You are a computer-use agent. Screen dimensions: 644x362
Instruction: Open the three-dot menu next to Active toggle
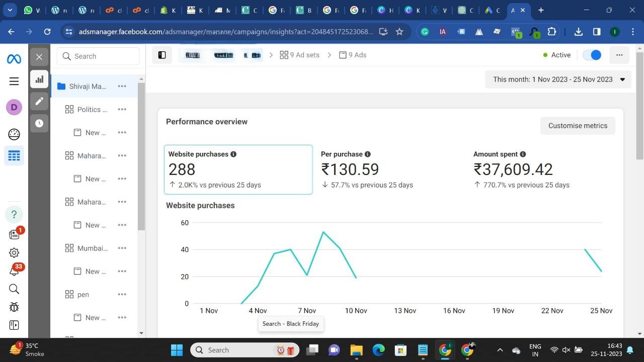[x=619, y=55]
